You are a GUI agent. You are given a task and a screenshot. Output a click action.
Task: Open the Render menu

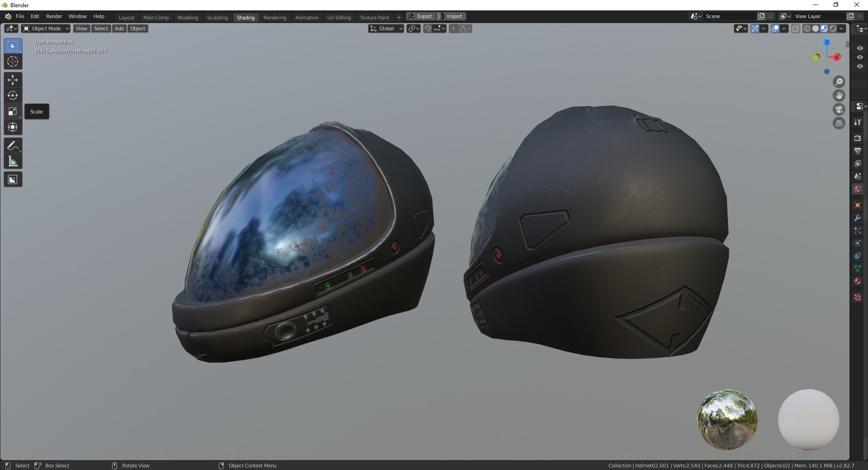click(54, 16)
